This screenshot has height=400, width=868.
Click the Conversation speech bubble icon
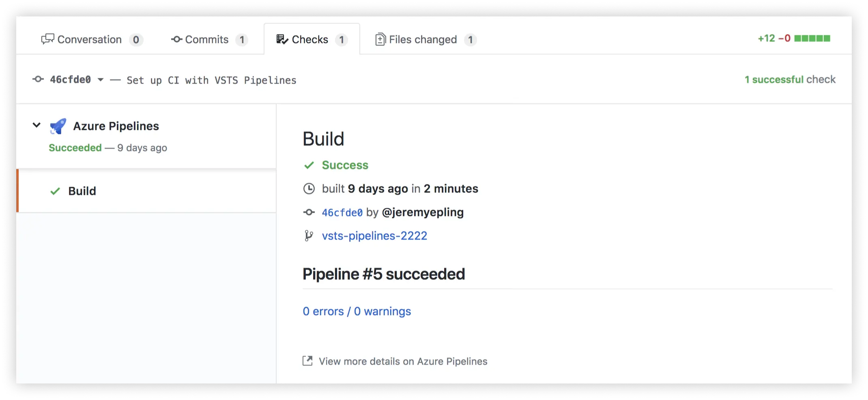[47, 39]
